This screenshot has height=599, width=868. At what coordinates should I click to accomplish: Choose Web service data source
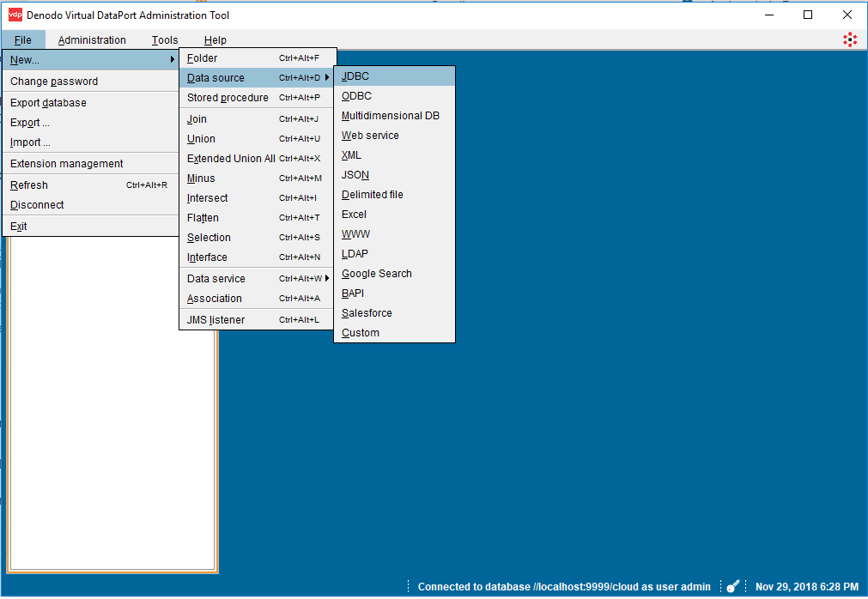395,136
